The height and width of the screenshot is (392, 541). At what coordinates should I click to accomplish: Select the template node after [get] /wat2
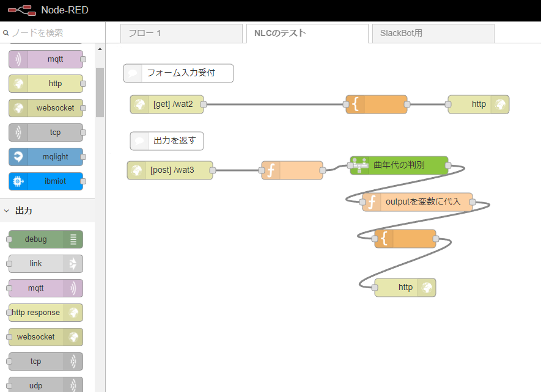[x=377, y=104]
